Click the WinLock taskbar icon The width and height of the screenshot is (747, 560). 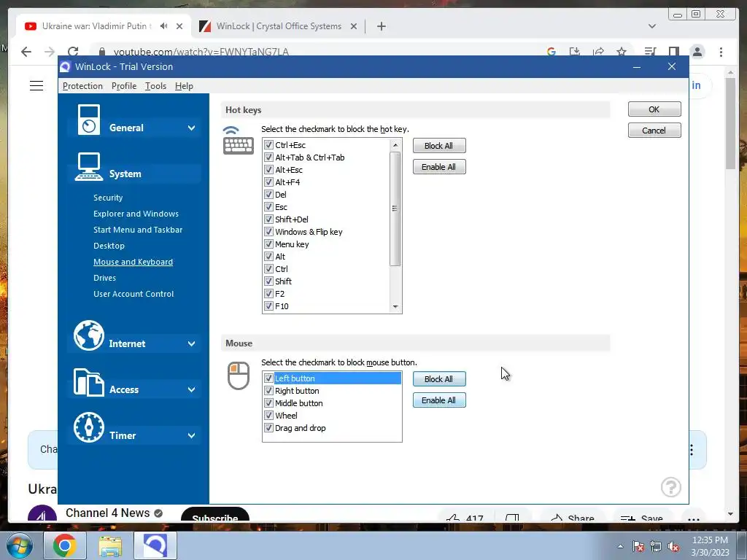point(155,545)
